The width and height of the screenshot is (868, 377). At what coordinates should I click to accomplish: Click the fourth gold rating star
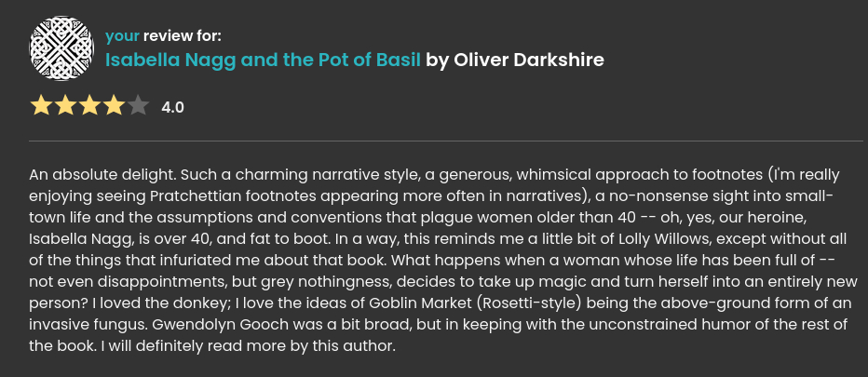(114, 105)
